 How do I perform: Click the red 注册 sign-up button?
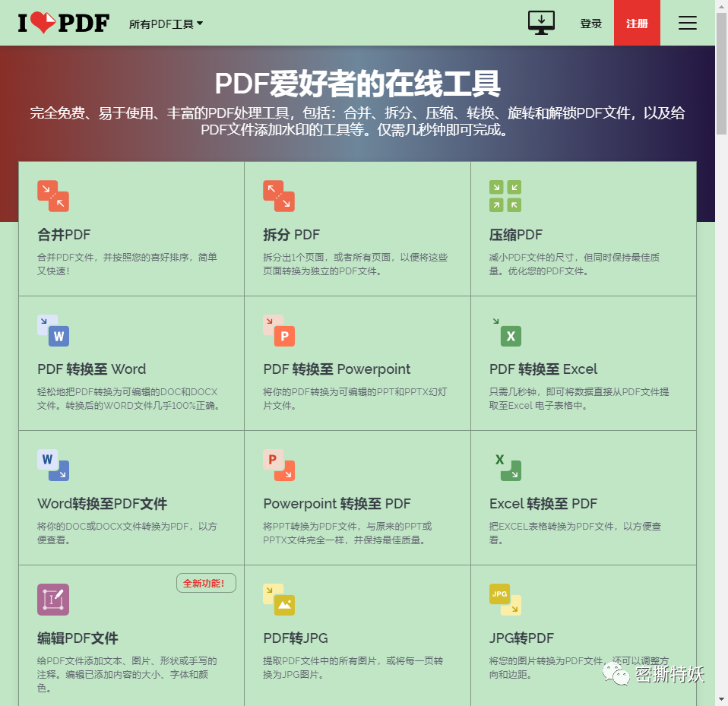637,23
